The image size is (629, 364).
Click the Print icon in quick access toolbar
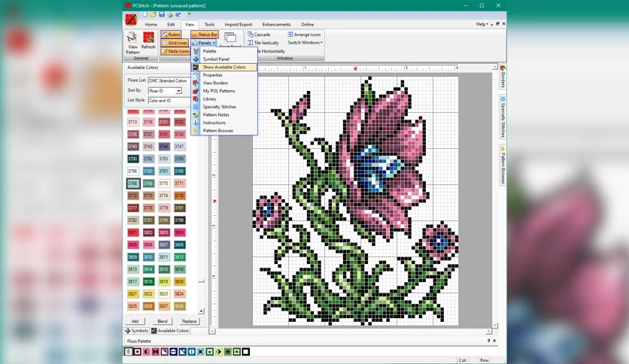click(x=170, y=15)
